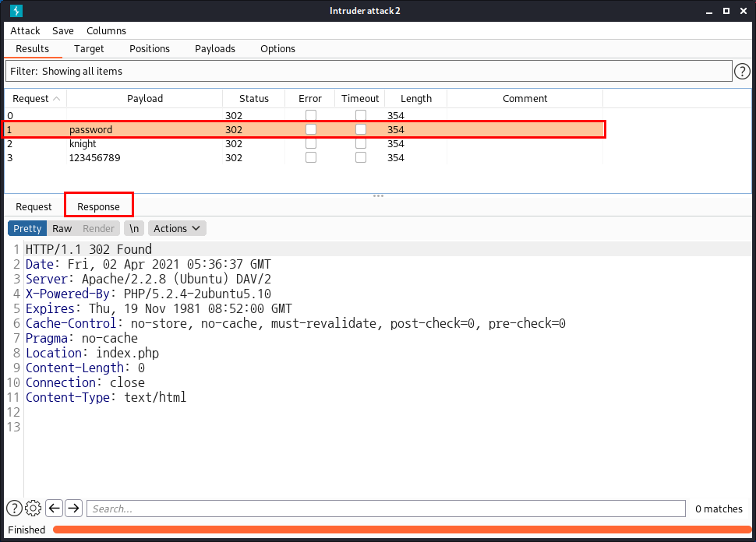The height and width of the screenshot is (542, 756).
Task: Sort by the Payload column header
Action: point(145,98)
